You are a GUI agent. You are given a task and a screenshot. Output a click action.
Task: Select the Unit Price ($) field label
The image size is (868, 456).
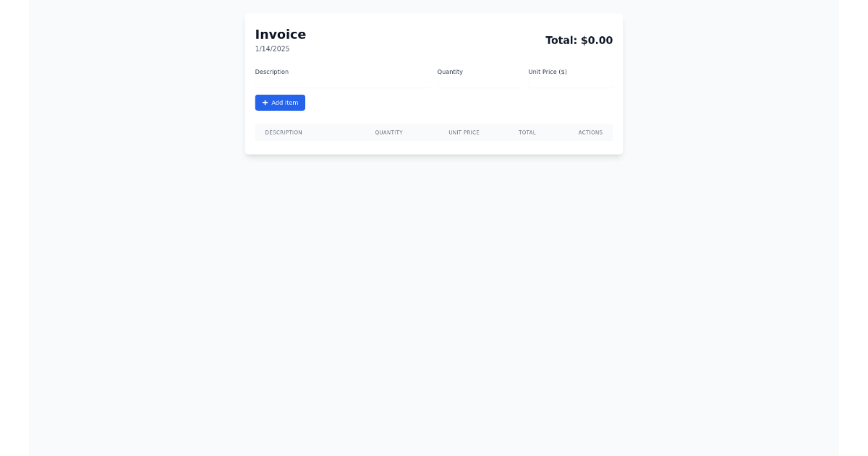(548, 72)
